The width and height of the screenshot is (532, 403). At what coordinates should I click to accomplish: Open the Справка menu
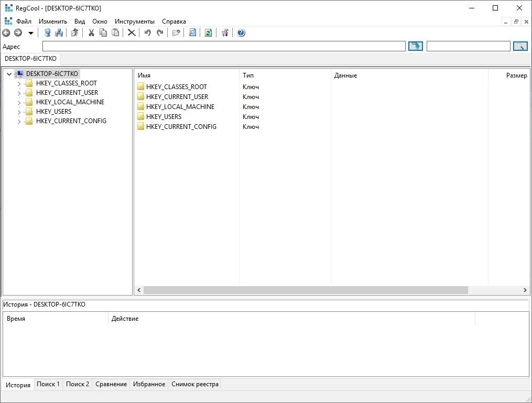(x=174, y=21)
